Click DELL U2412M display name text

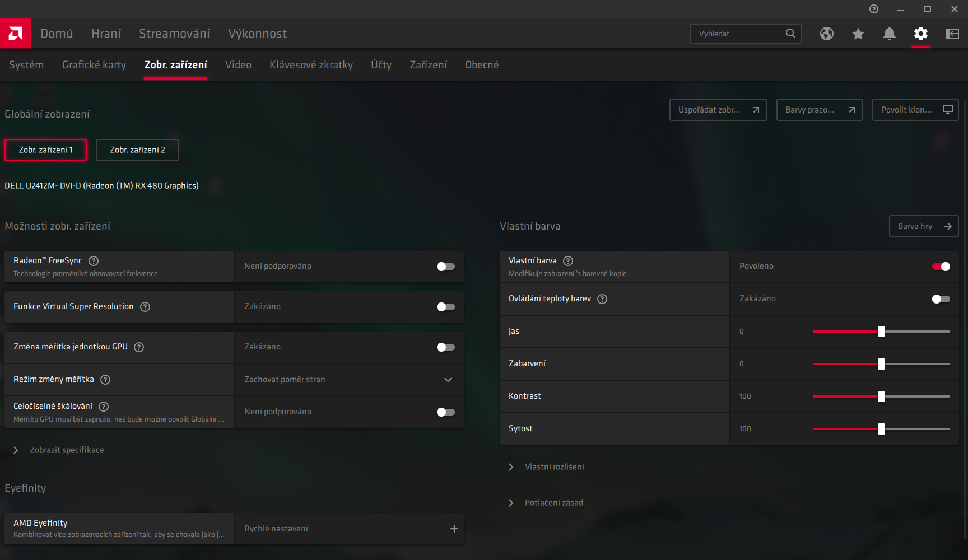click(x=101, y=186)
